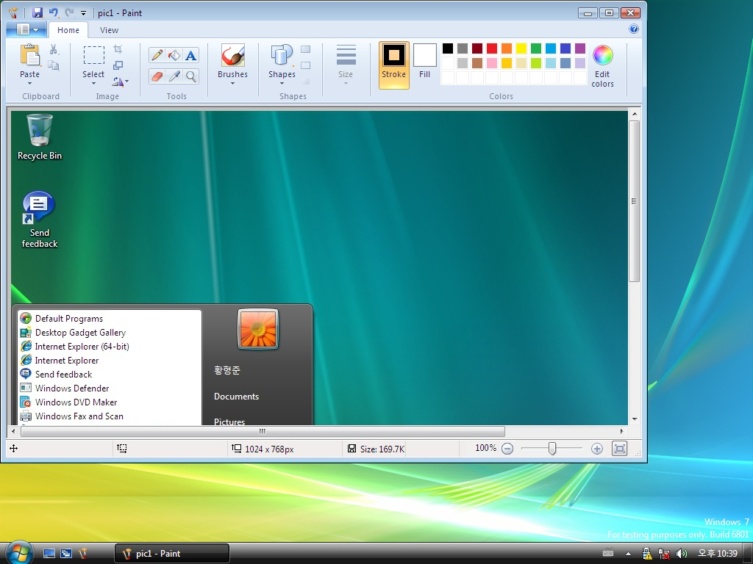Image resolution: width=753 pixels, height=564 pixels.
Task: Switch to the View tab
Action: [109, 30]
